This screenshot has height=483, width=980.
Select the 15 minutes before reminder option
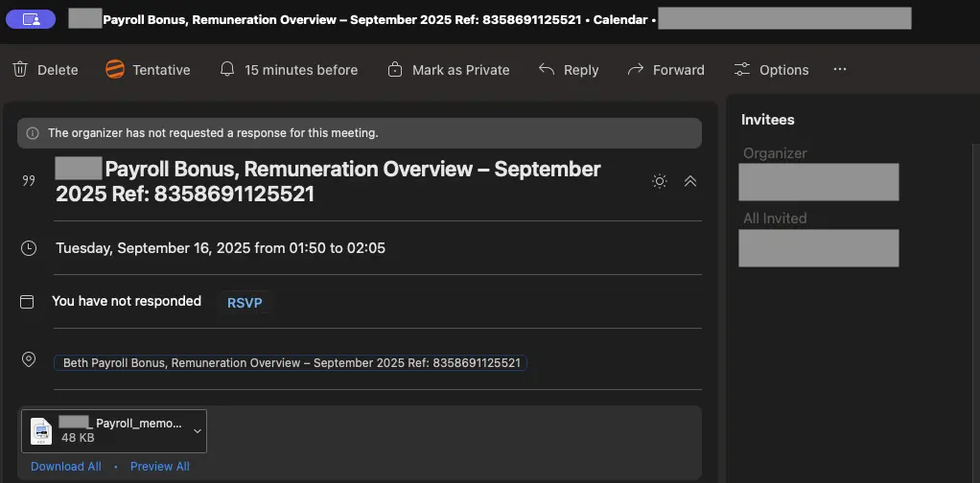click(301, 70)
